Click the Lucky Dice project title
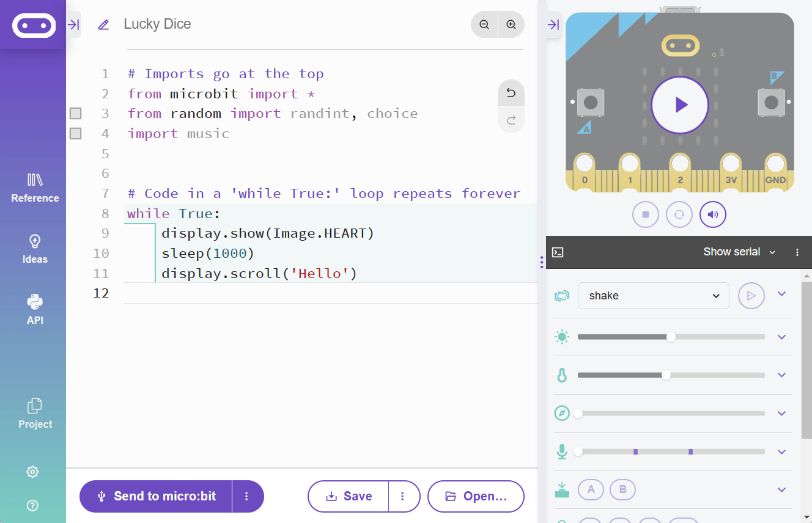Viewport: 812px width, 523px height. [157, 24]
